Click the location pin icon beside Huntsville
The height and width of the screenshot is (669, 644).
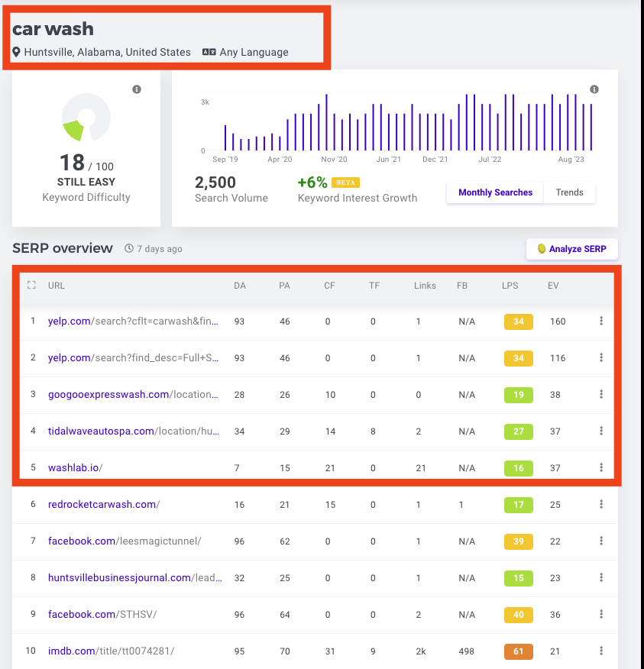pos(16,52)
